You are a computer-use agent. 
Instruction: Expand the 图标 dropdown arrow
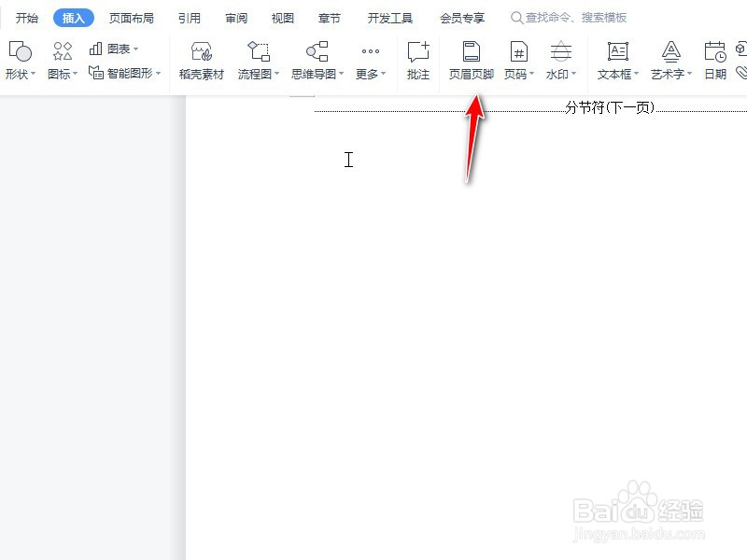pos(76,74)
